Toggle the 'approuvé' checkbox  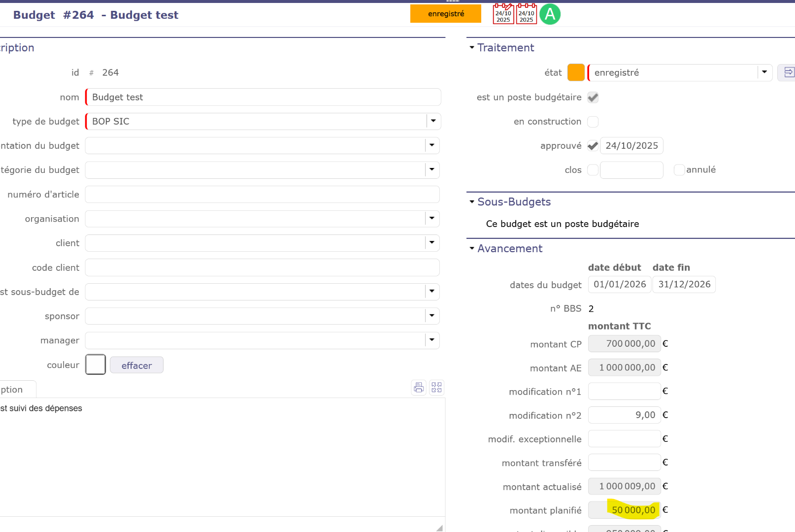(593, 146)
